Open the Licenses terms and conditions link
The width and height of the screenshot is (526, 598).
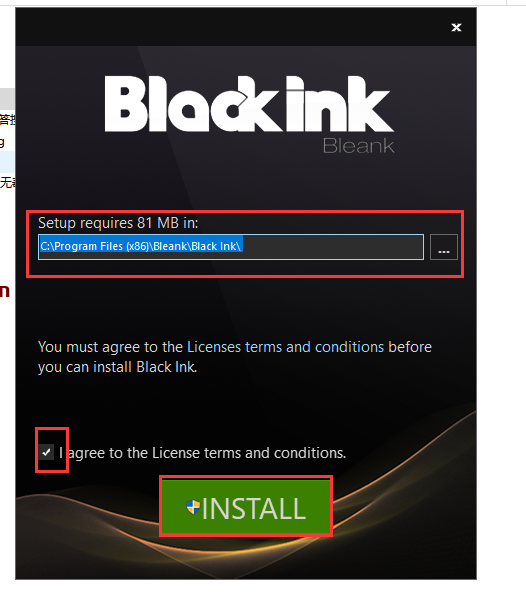click(285, 347)
